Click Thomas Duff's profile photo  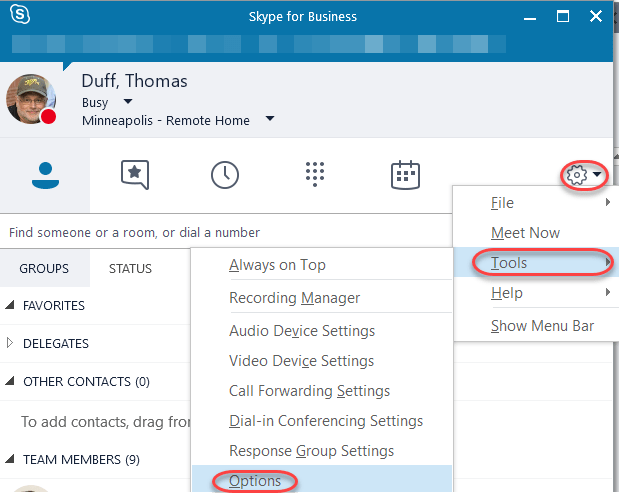(x=31, y=99)
